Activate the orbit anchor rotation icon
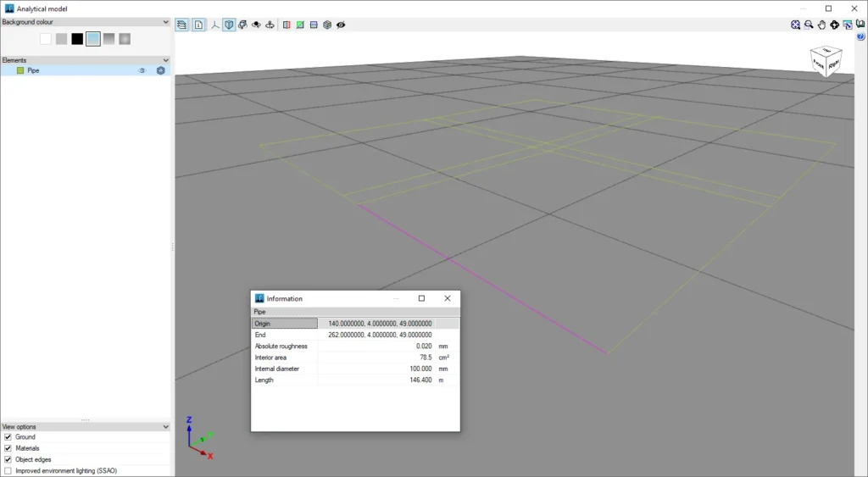This screenshot has height=477, width=868. [270, 25]
